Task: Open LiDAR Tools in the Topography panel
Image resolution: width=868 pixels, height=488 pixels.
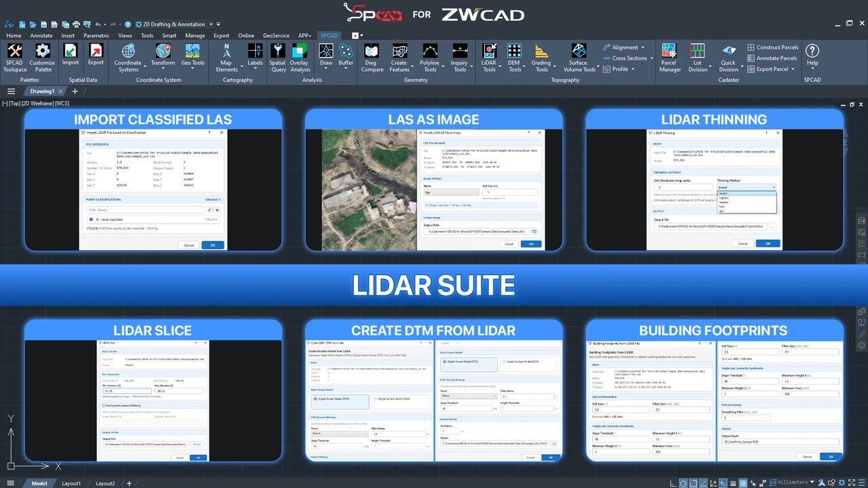Action: 489,57
